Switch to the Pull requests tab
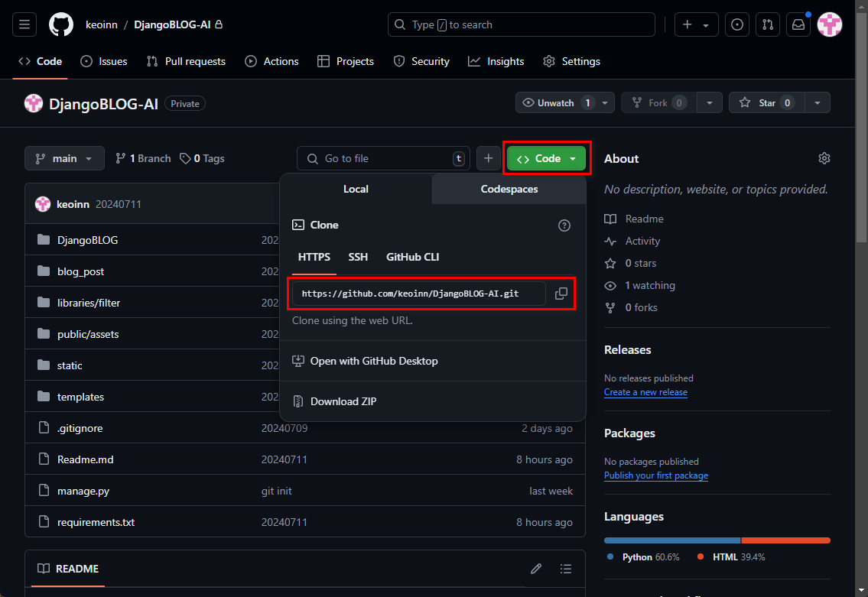868x597 pixels. tap(186, 61)
